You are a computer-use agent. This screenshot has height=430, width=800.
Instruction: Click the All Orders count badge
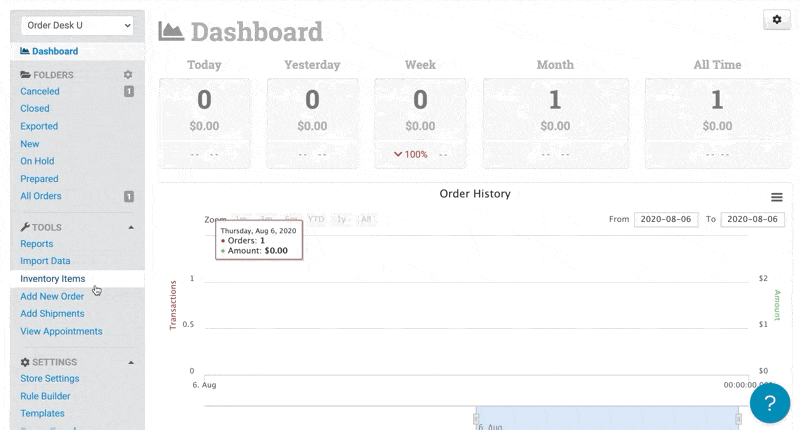click(x=128, y=197)
